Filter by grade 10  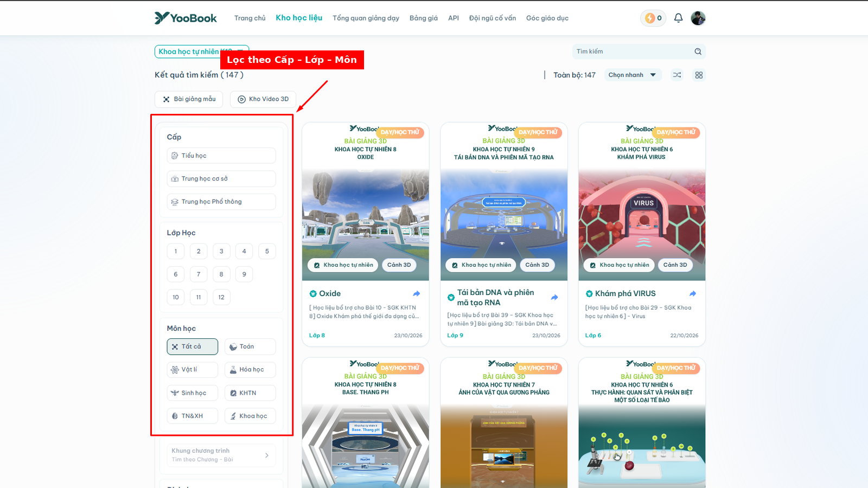176,297
